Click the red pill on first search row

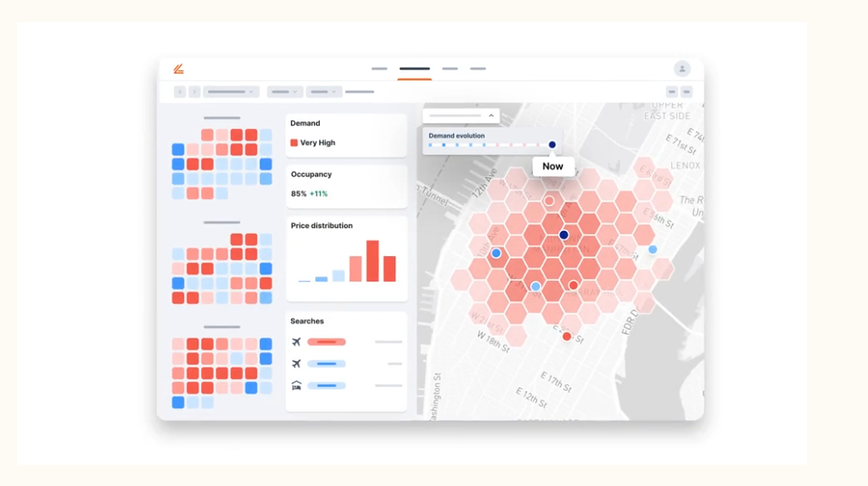click(x=327, y=342)
